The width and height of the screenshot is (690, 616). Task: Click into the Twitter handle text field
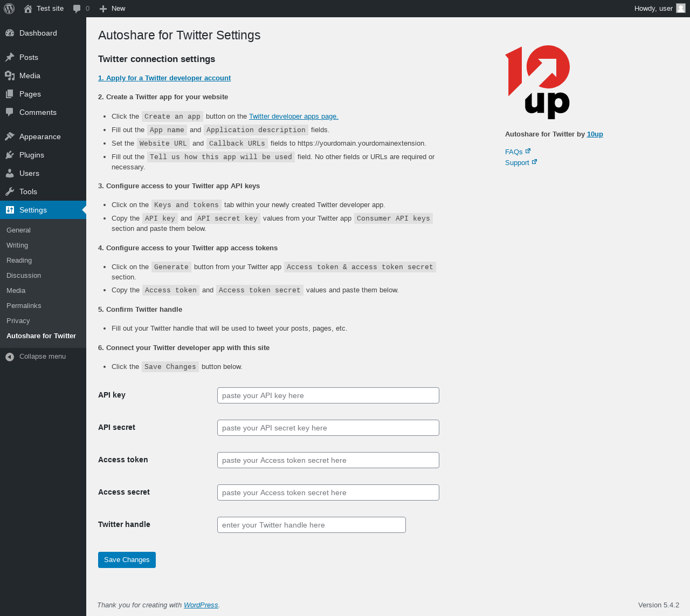(x=312, y=525)
